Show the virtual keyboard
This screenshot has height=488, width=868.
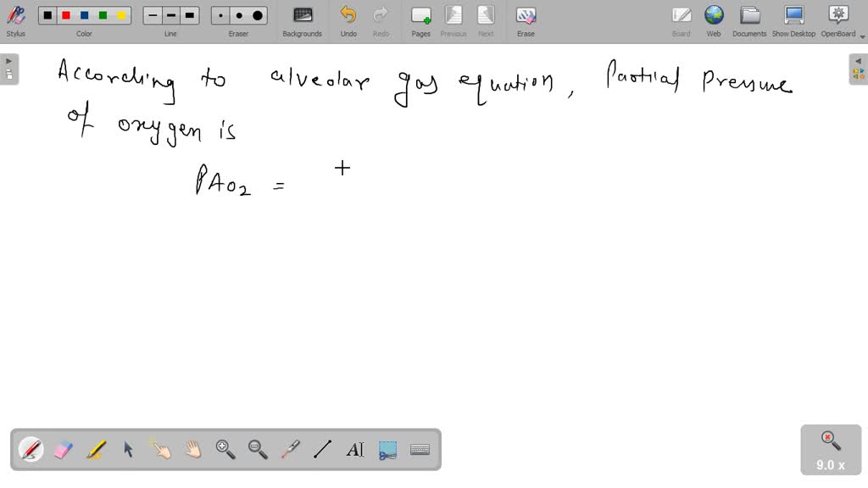point(420,450)
